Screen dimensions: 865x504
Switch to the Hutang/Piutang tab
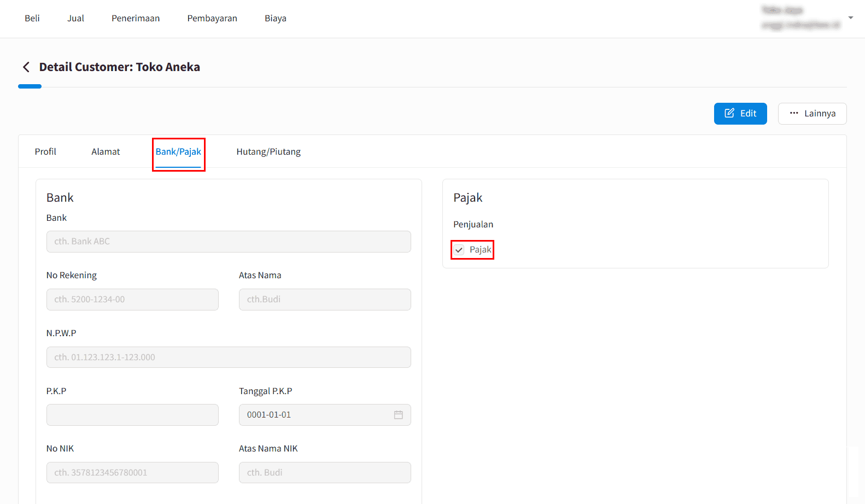click(x=268, y=152)
